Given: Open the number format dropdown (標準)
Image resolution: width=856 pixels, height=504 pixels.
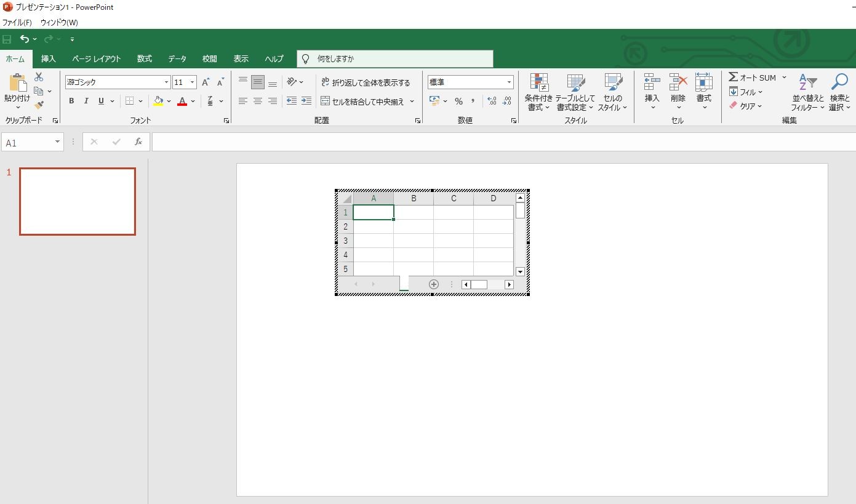Looking at the screenshot, I should [x=510, y=82].
